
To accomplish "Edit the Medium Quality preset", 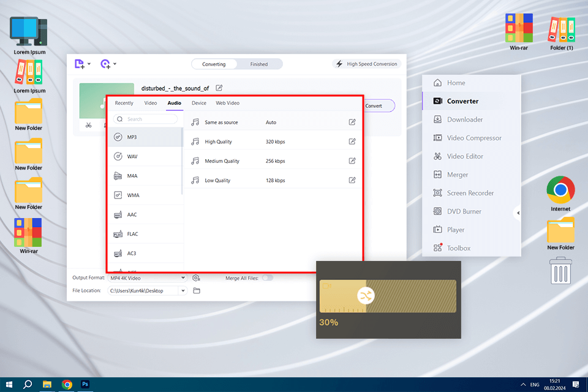I will (352, 161).
